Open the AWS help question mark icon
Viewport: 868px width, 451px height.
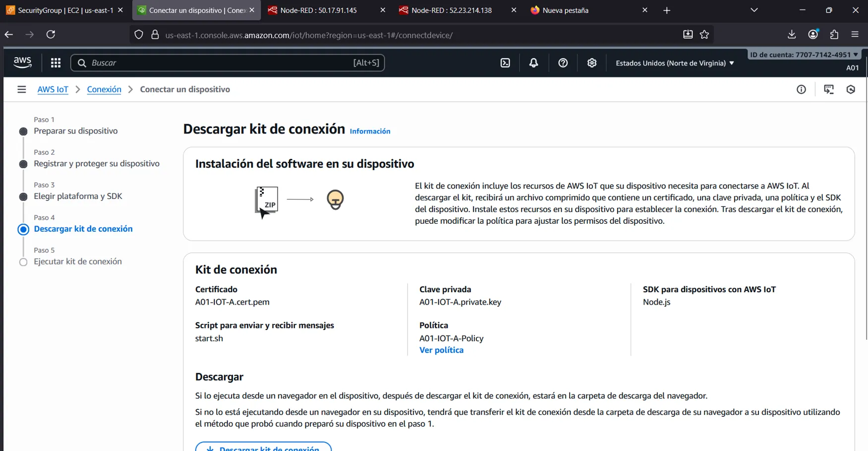tap(563, 63)
